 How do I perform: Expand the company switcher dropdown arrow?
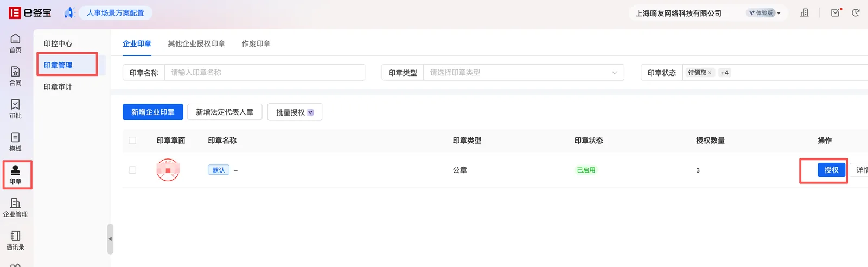click(778, 13)
